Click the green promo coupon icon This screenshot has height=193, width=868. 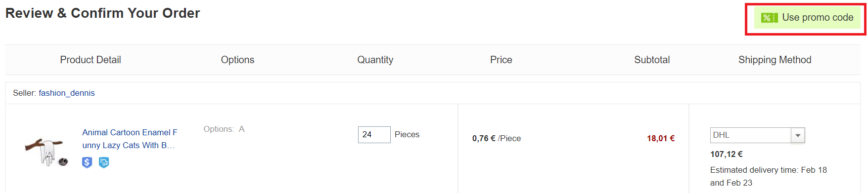click(769, 18)
